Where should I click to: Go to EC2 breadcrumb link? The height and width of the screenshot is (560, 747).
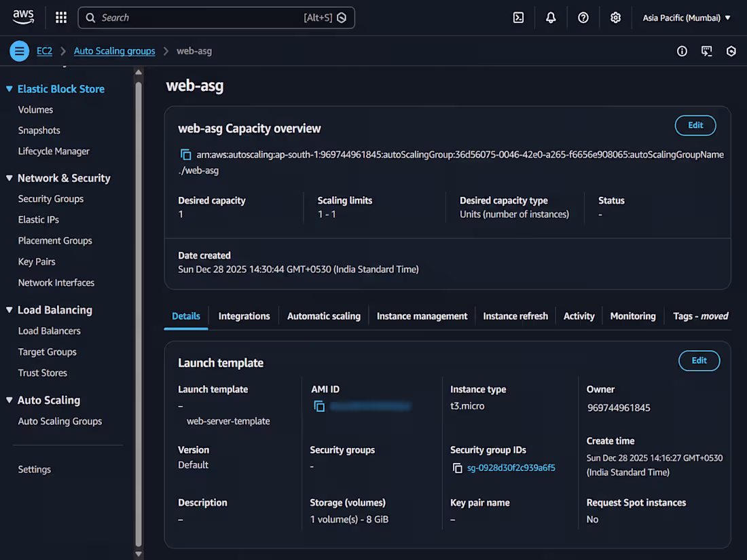(44, 51)
